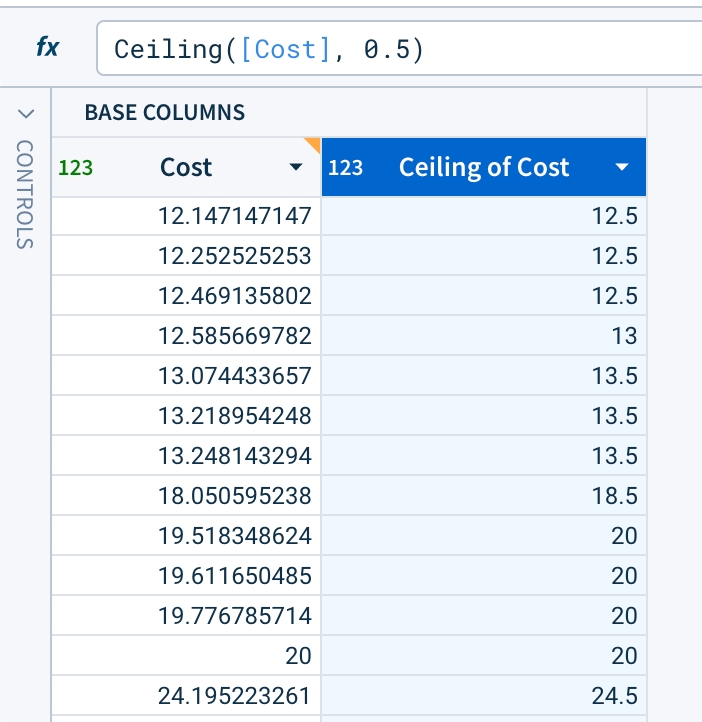The width and height of the screenshot is (702, 722).
Task: Select the Cost cell 24.195223261
Action: tap(235, 696)
